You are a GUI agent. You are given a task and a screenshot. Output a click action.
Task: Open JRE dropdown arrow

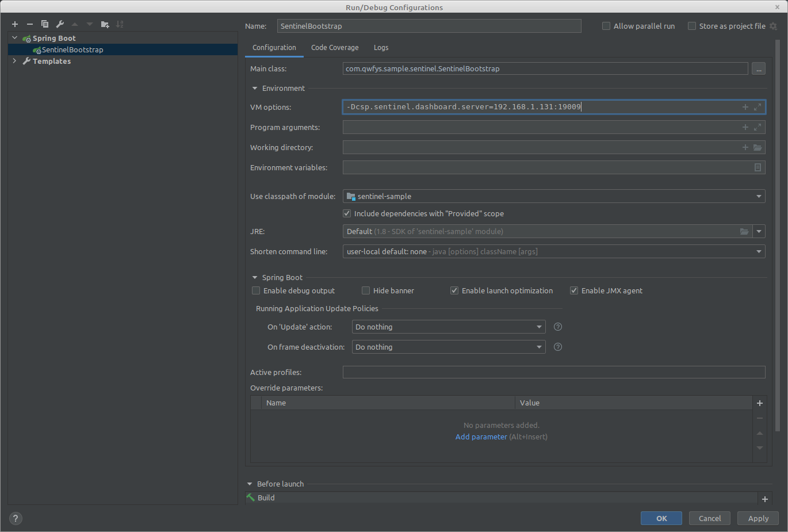759,231
